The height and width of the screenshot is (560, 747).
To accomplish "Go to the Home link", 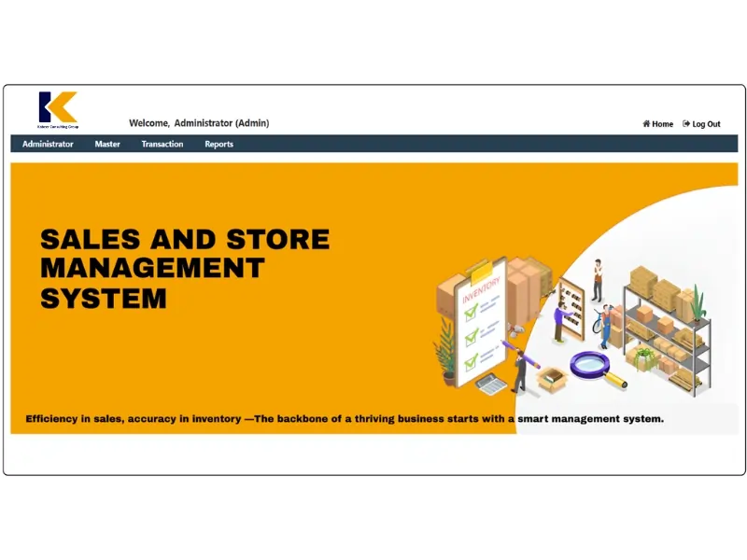I will 662,124.
